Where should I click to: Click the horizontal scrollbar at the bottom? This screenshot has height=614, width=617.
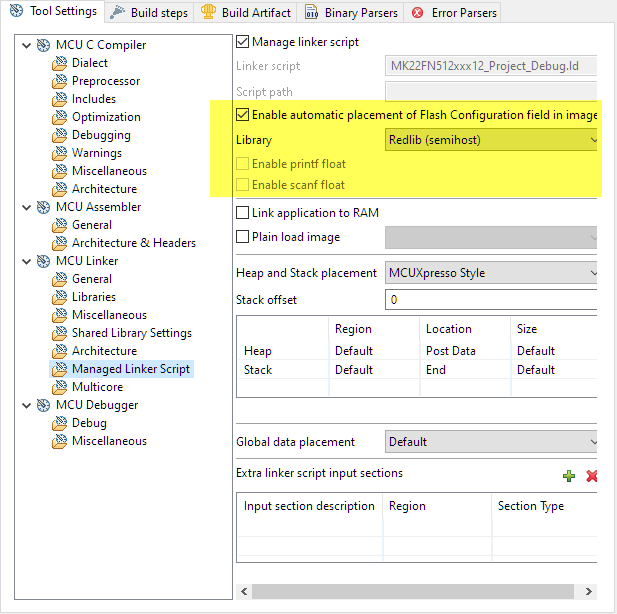pos(410,591)
